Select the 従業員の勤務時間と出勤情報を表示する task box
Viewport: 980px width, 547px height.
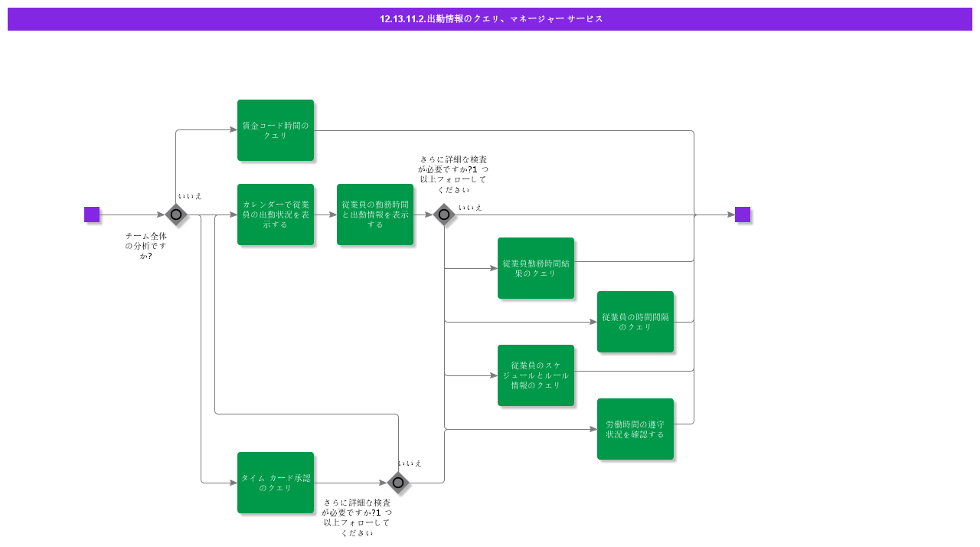(x=375, y=215)
